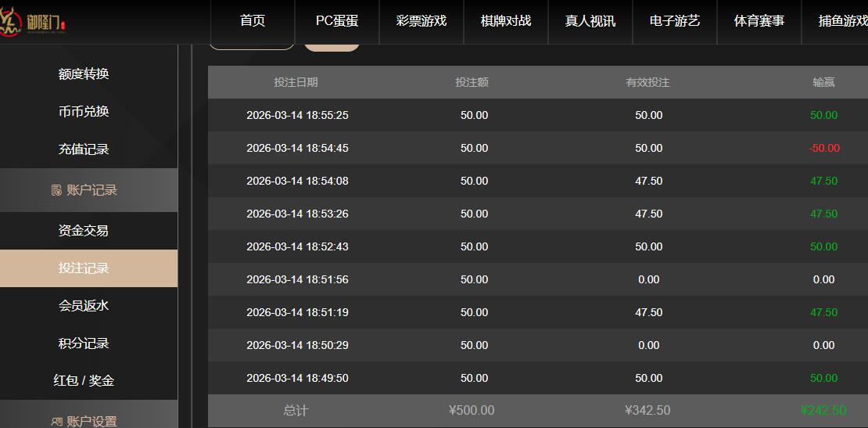The width and height of the screenshot is (868, 428).
Task: Open 体育赛事 sports menu
Action: click(x=759, y=21)
